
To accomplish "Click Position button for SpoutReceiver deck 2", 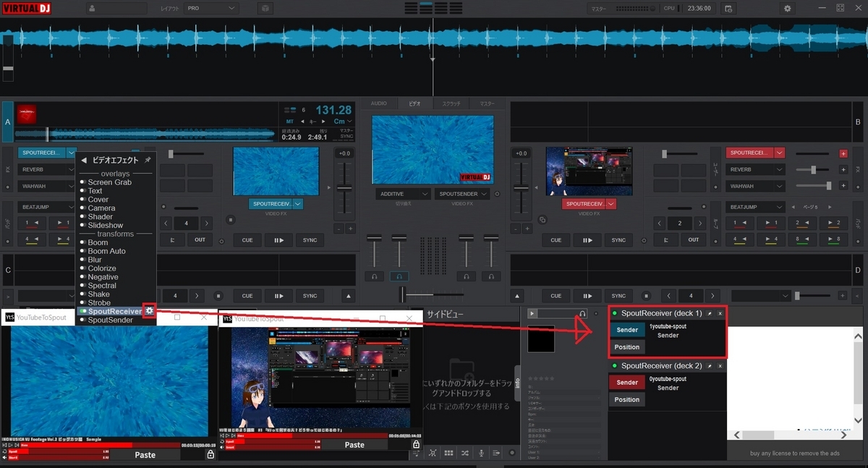I will (627, 399).
